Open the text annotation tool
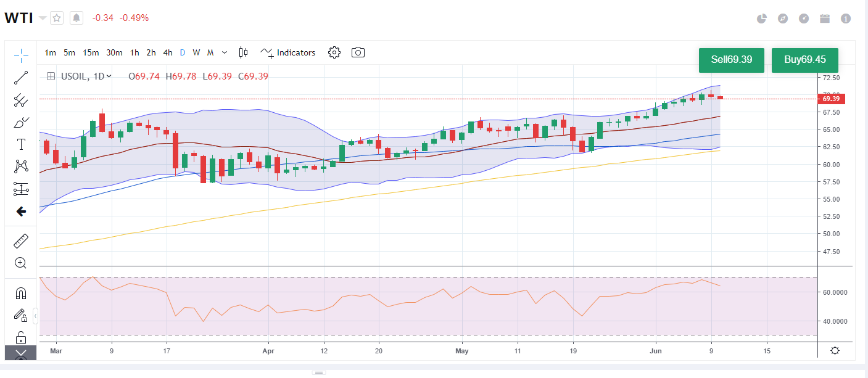Image resolution: width=868 pixels, height=378 pixels. [21, 144]
